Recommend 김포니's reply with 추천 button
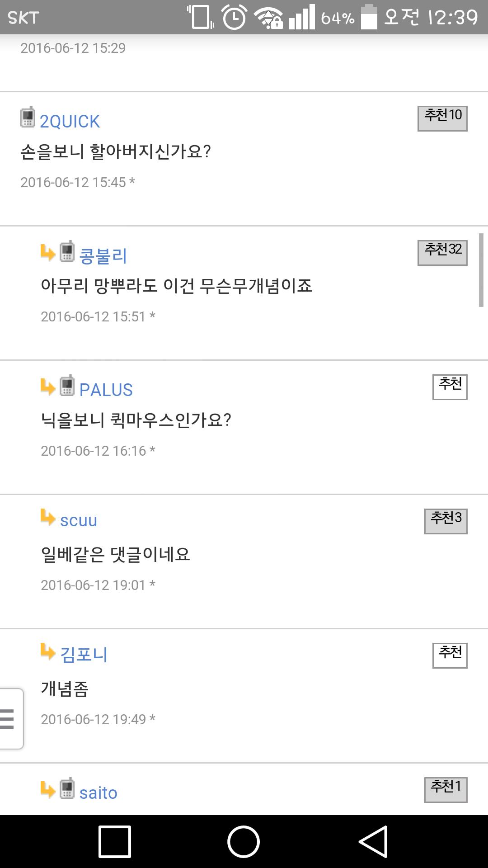488x868 pixels. (450, 655)
